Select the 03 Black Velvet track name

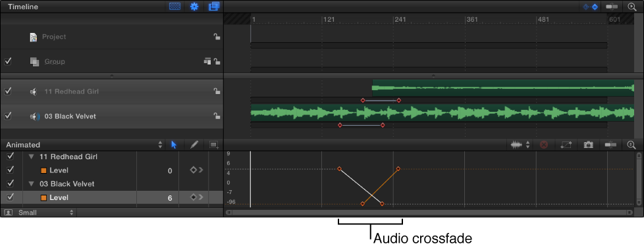click(70, 116)
